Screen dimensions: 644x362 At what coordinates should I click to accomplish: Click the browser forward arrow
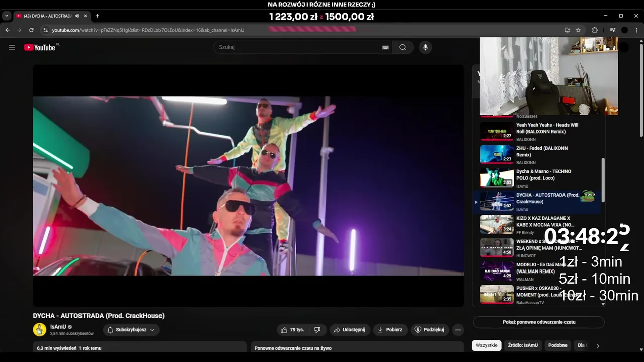click(19, 30)
